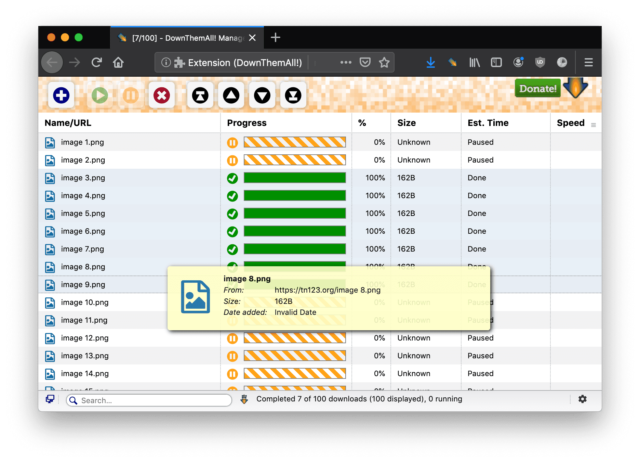Viewport: 640px width, 462px height.
Task: Select the image 5.png download row
Action: pos(130,213)
